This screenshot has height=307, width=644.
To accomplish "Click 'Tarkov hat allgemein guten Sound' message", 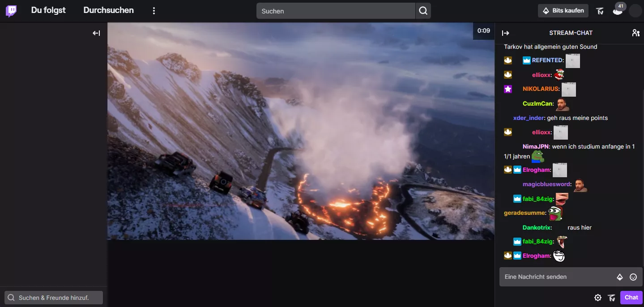I will click(x=550, y=47).
